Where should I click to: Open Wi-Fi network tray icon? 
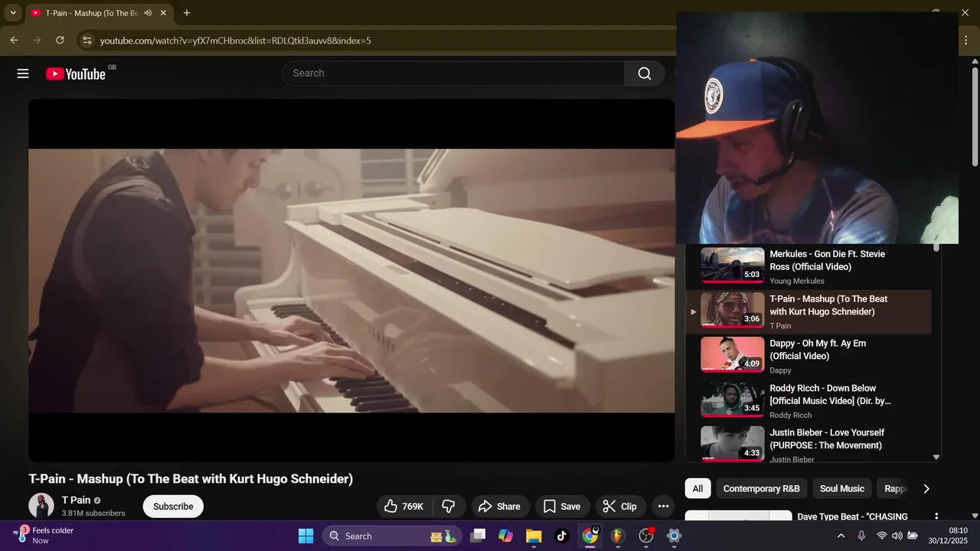click(882, 536)
